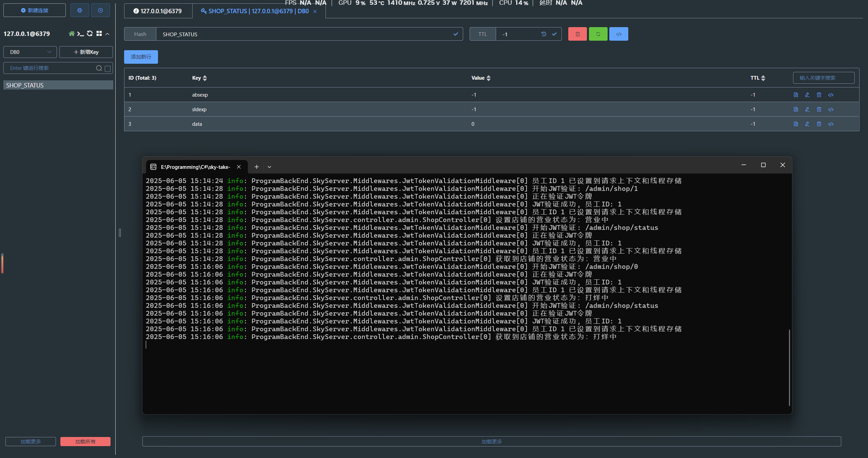868x458 pixels.
Task: Toggle the exact search checkbox in key search
Action: [108, 68]
